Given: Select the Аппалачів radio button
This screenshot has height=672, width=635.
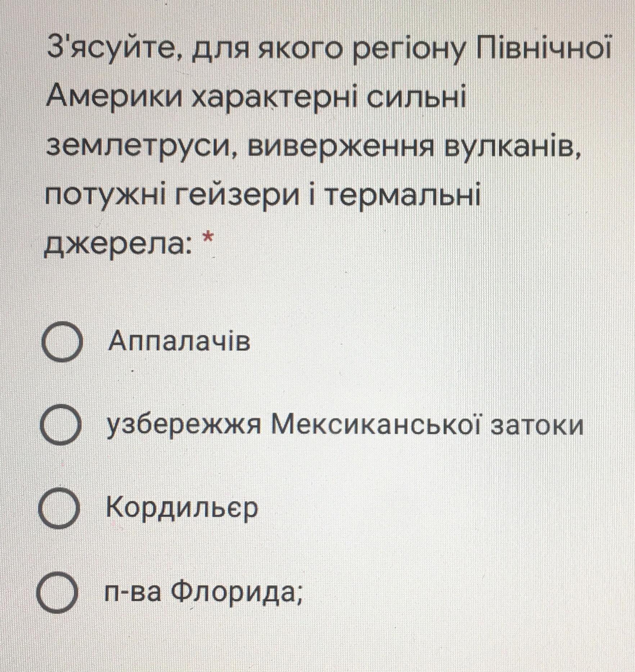Looking at the screenshot, I should click(60, 341).
